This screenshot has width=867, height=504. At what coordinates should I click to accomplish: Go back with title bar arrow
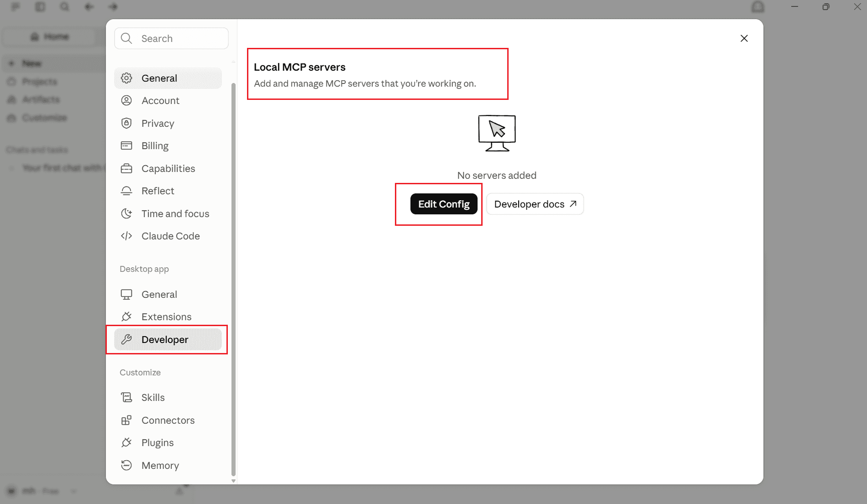[89, 7]
